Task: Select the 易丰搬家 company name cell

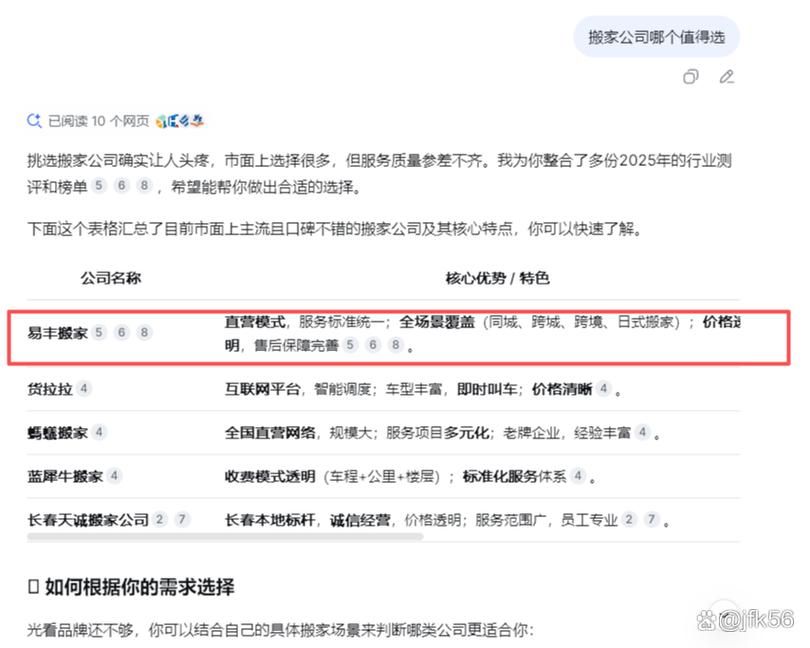Action: (57, 333)
